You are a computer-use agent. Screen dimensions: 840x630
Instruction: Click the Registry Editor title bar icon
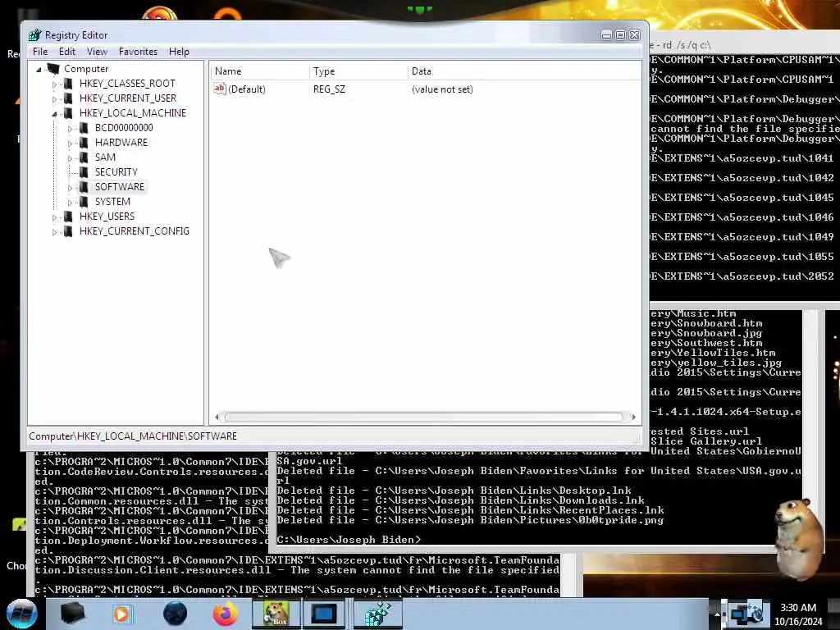[34, 34]
